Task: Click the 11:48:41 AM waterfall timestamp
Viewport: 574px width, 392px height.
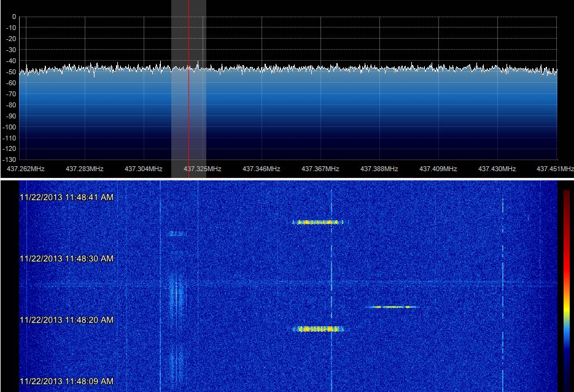Action: [x=67, y=198]
